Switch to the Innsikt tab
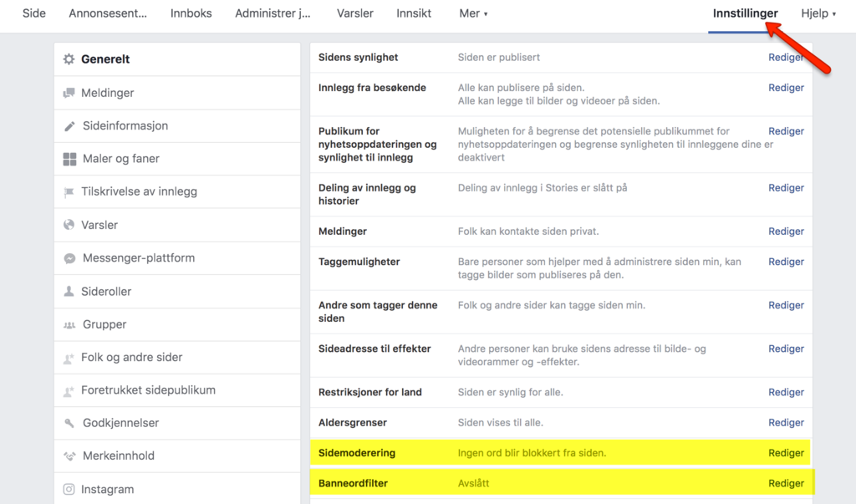 [414, 13]
